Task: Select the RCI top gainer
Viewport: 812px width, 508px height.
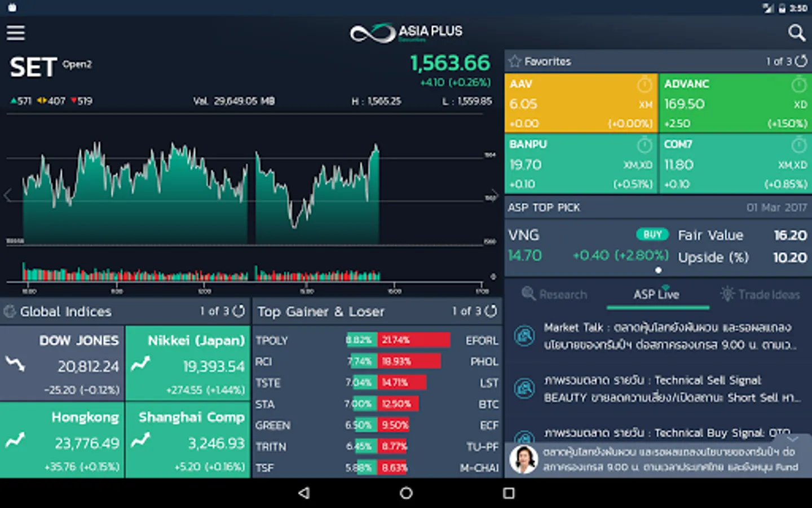Action: coord(264,361)
